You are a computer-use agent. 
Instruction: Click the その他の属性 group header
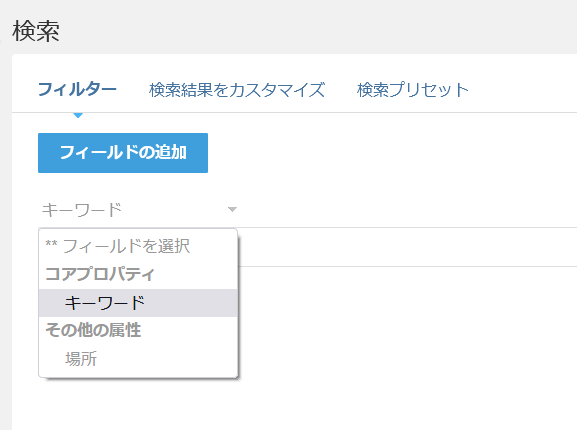point(93,330)
